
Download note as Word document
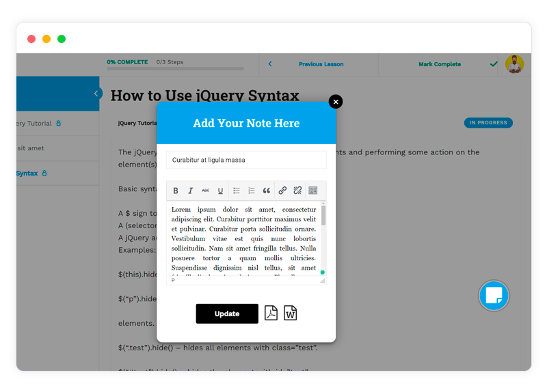tap(290, 313)
